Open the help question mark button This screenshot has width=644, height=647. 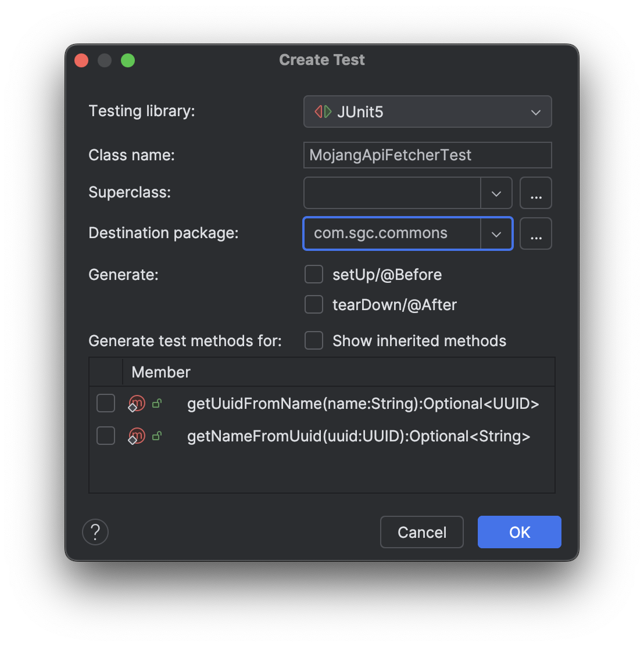pos(95,532)
